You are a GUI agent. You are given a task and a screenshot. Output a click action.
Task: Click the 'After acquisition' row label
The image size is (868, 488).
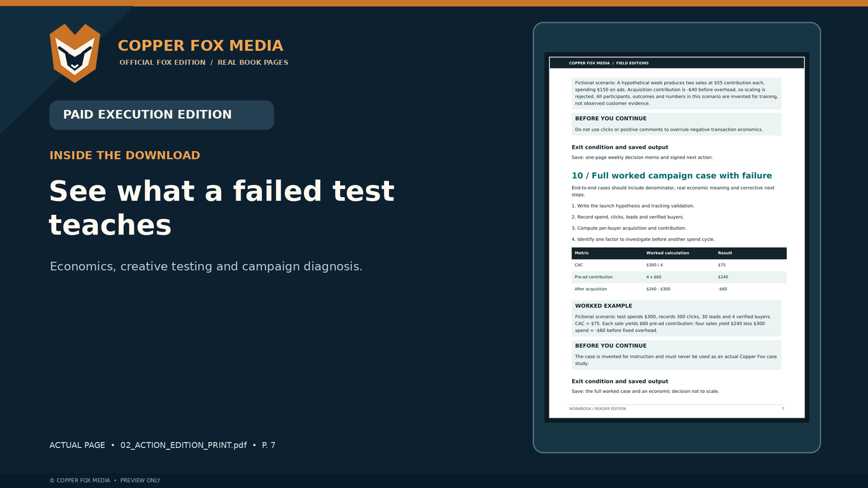(591, 289)
